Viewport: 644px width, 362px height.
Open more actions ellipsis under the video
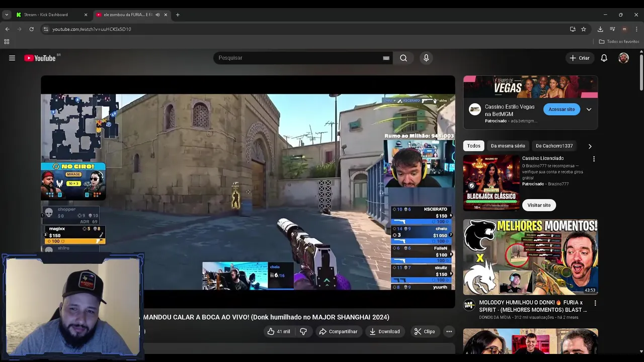pyautogui.click(x=449, y=331)
